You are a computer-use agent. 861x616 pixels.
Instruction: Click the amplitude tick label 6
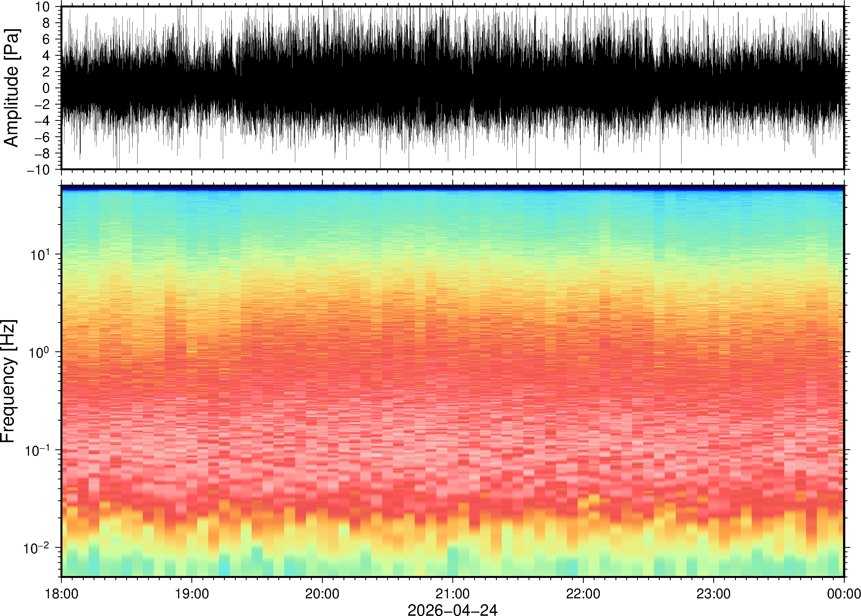[x=46, y=39]
